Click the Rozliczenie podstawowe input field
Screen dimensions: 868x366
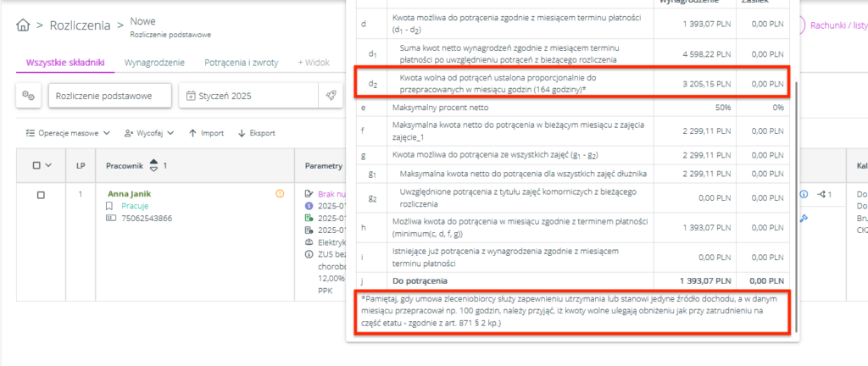pos(110,96)
